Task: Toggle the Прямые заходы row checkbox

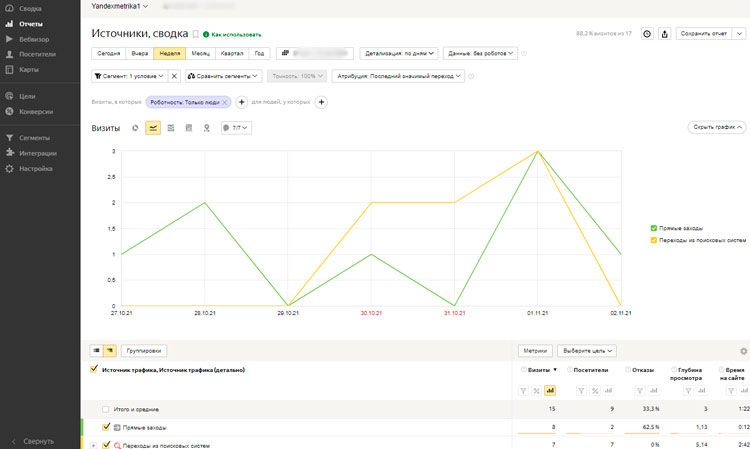Action: [106, 427]
